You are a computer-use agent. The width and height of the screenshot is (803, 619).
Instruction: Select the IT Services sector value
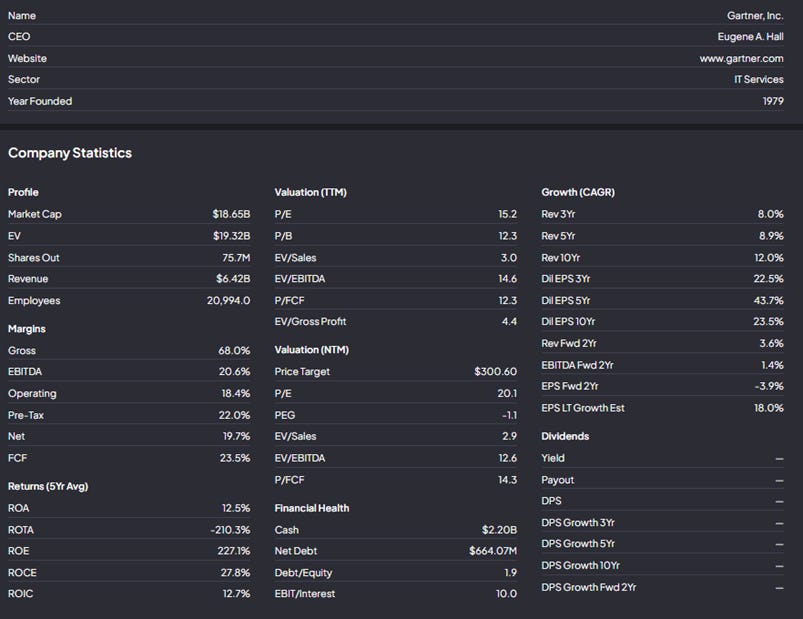[x=759, y=79]
